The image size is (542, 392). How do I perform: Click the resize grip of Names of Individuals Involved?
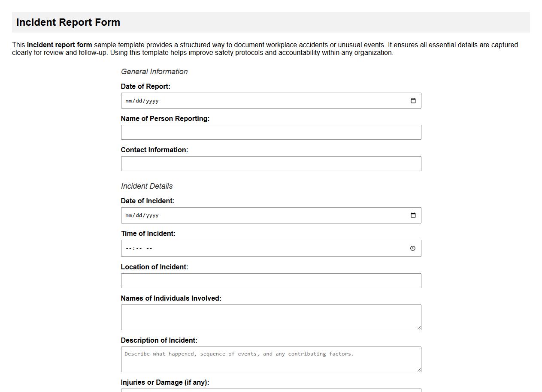click(x=418, y=327)
